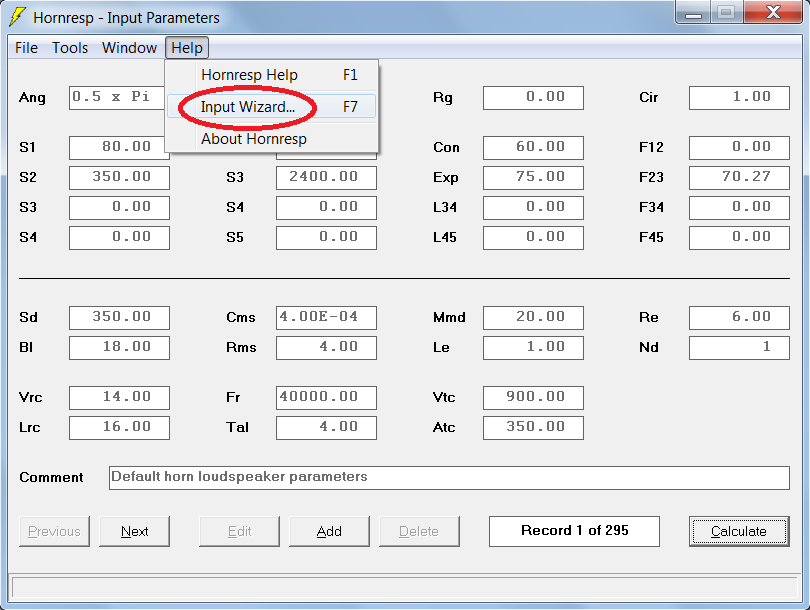
Task: Click the Exp field showing 75.00
Action: click(x=533, y=178)
